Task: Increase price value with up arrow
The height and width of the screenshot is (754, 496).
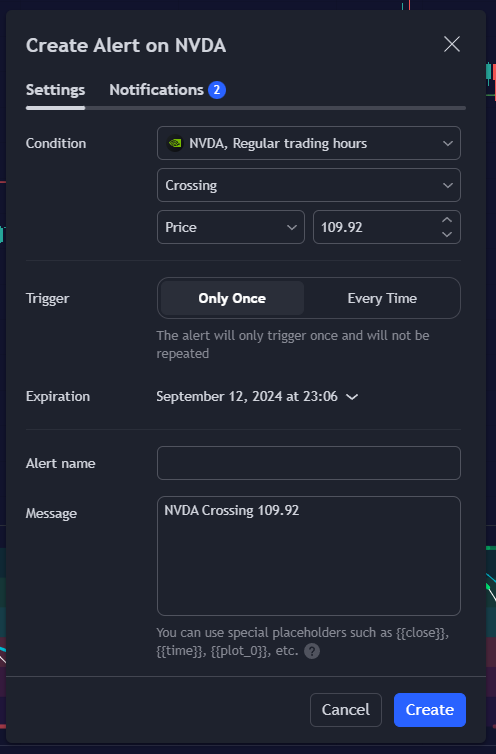Action: (447, 220)
